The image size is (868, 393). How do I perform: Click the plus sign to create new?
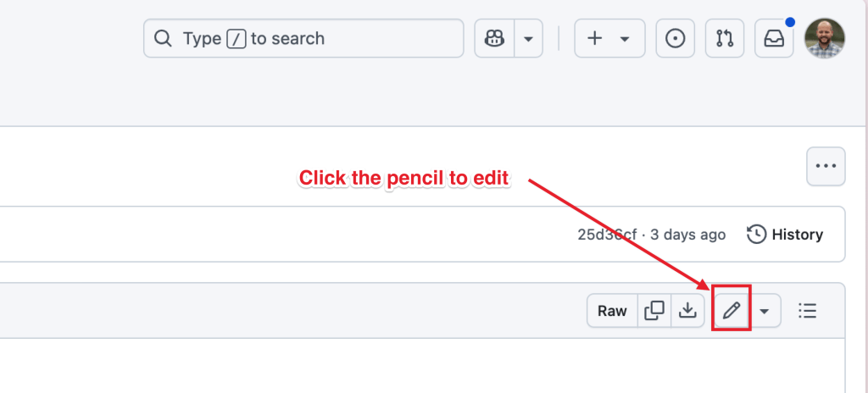[595, 39]
